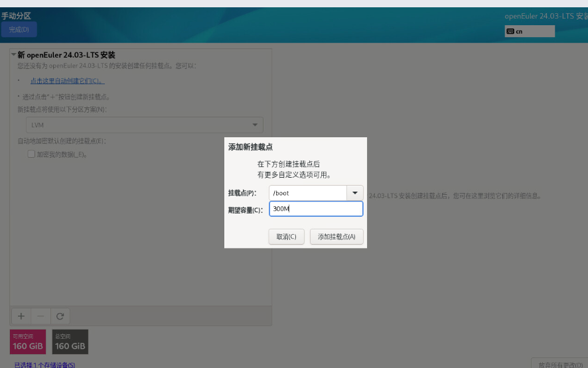Open the mount point dropdown arrow
Viewport: 588px width, 368px height.
(355, 193)
